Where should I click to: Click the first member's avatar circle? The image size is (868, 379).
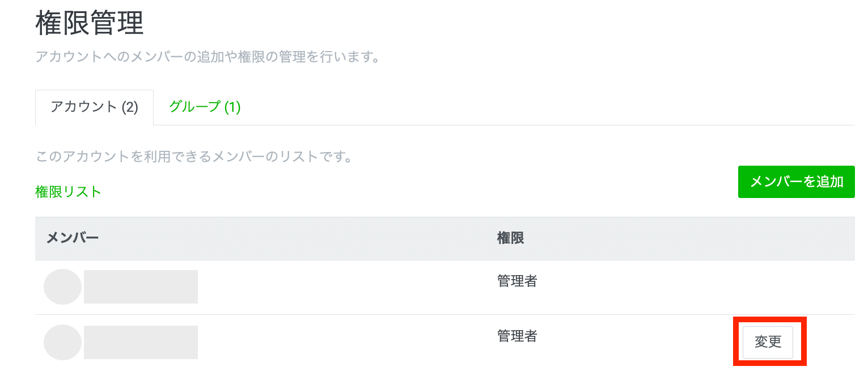pos(62,287)
